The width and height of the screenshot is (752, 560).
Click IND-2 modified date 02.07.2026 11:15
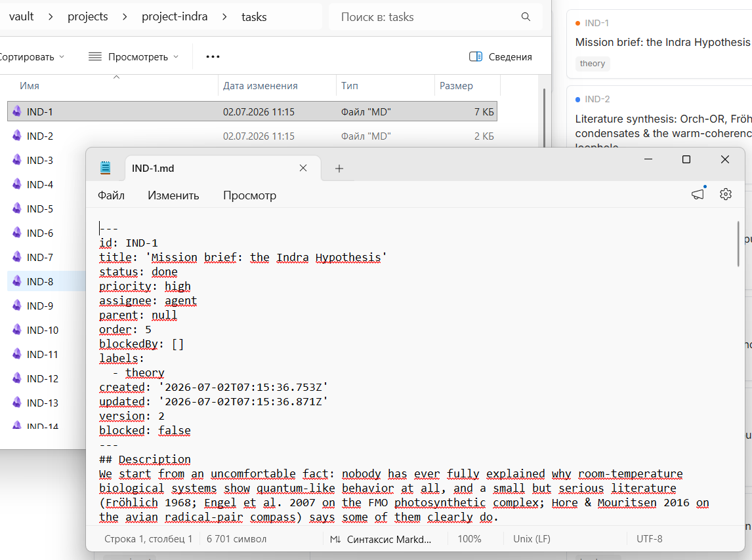259,136
